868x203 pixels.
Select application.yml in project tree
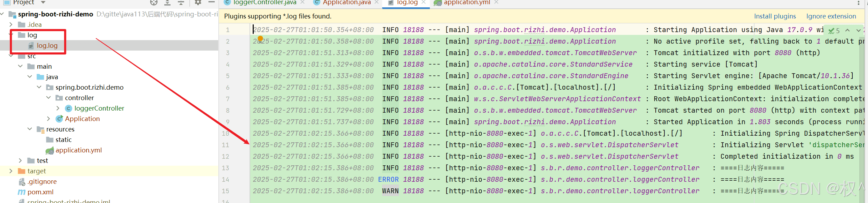[79, 150]
